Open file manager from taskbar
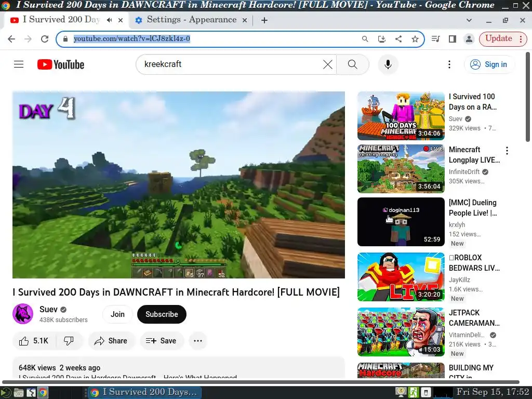The width and height of the screenshot is (532, 399). [19, 393]
